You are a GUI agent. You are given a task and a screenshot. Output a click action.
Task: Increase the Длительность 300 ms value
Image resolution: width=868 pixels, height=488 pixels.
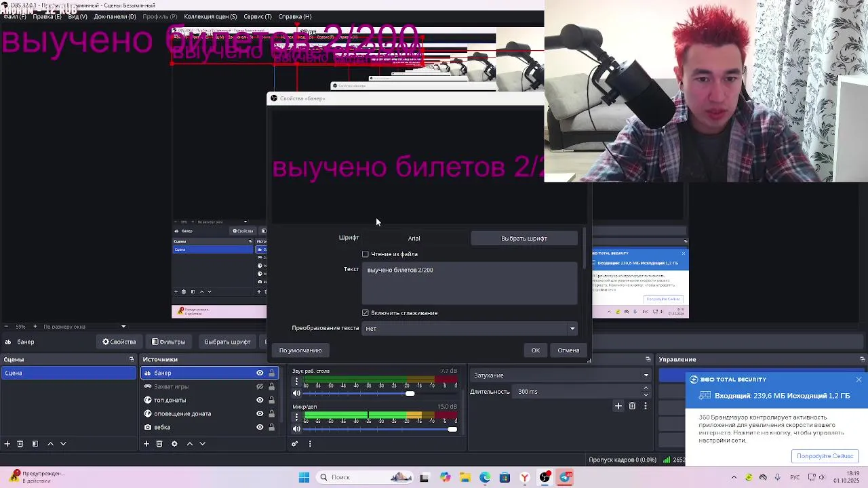coord(646,388)
